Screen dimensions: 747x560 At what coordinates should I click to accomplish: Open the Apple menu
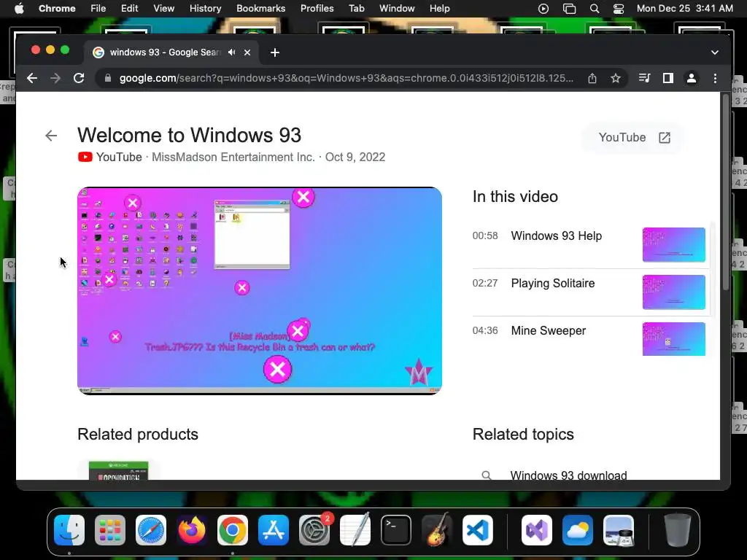(x=19, y=9)
